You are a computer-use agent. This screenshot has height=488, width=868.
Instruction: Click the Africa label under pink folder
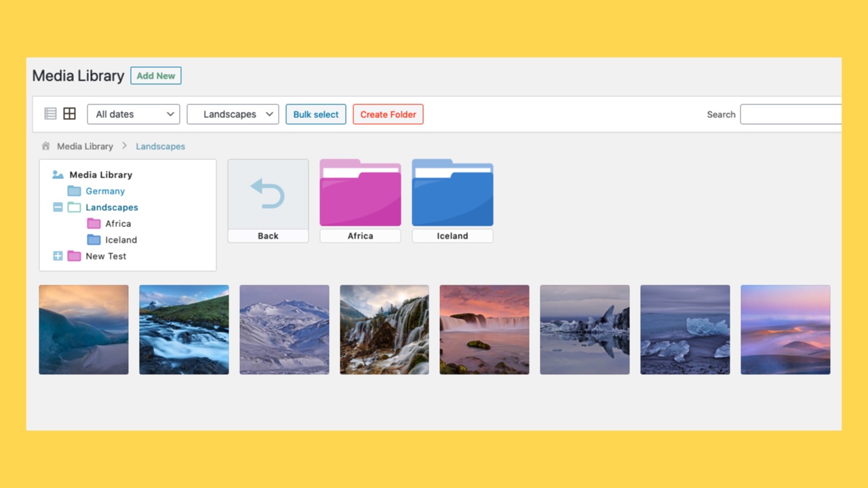click(360, 236)
